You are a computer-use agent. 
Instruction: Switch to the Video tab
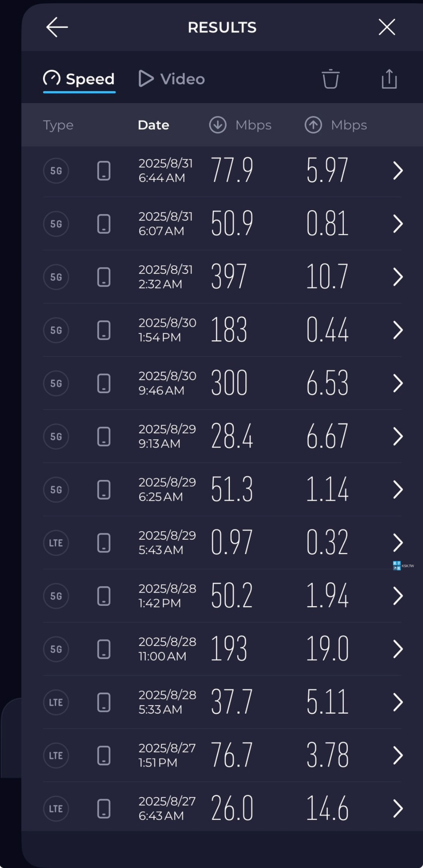pyautogui.click(x=172, y=79)
